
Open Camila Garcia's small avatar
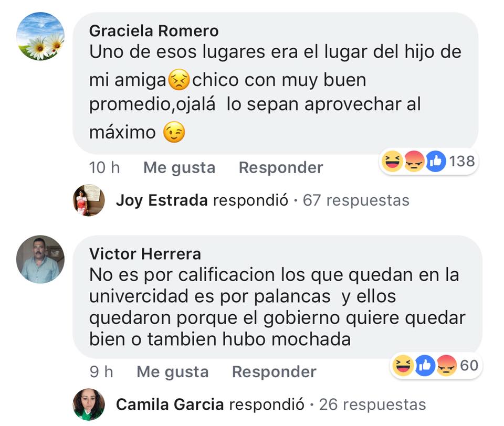pyautogui.click(x=89, y=404)
